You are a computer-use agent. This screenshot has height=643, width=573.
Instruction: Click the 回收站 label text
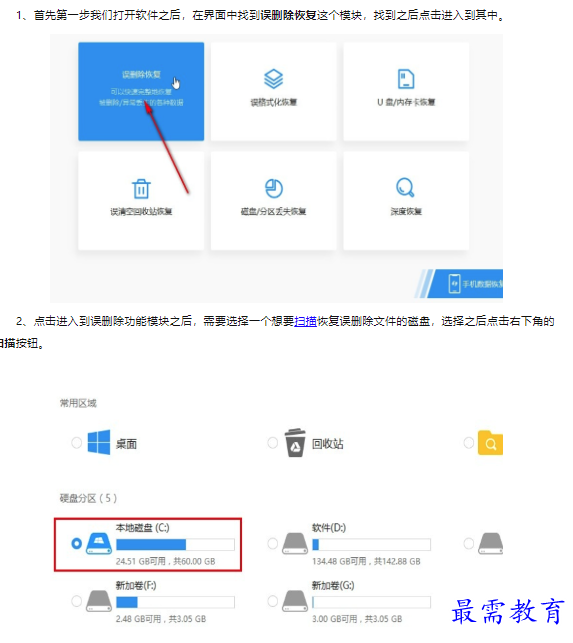(328, 444)
